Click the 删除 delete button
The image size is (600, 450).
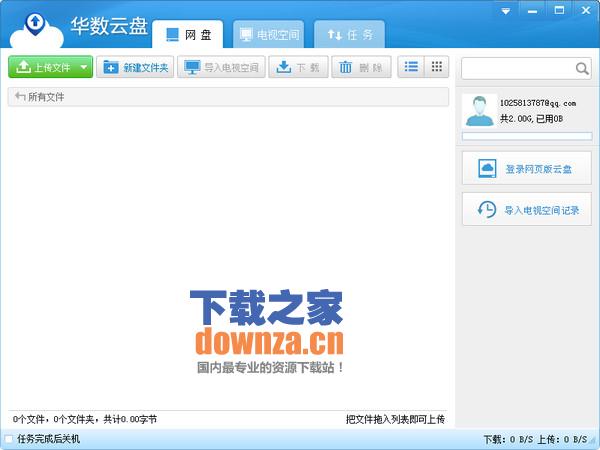[361, 67]
